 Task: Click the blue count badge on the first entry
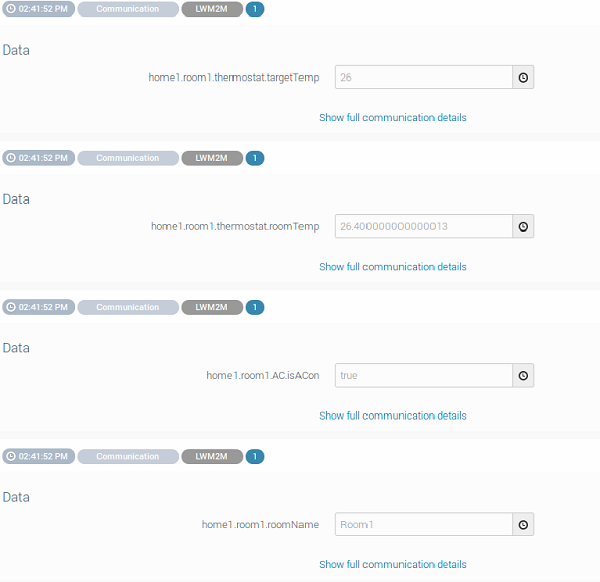[x=255, y=9]
